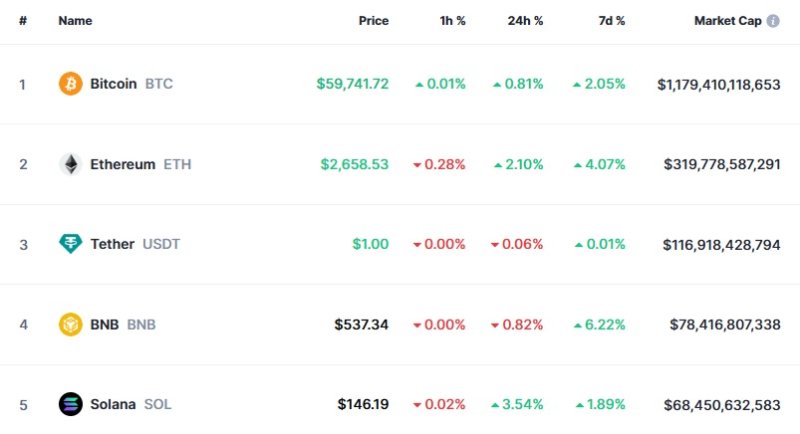Screen dimensions: 800x434
Task: Click the Bitcoin orange logo icon
Action: pyautogui.click(x=70, y=84)
